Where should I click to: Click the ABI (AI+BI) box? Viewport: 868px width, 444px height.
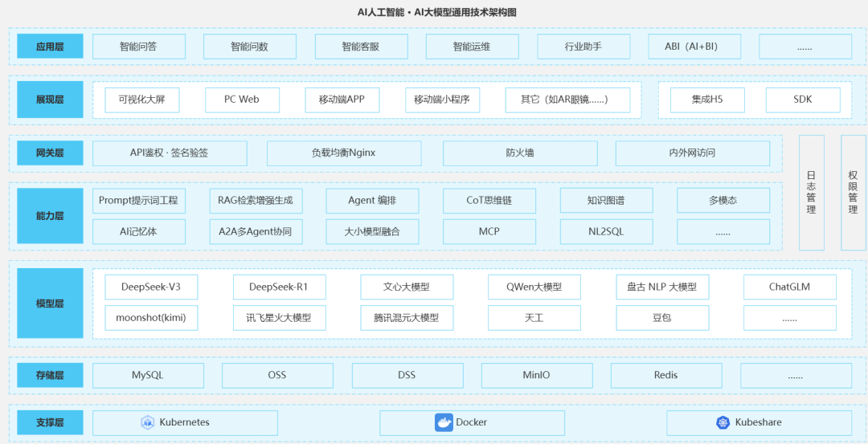(x=694, y=47)
